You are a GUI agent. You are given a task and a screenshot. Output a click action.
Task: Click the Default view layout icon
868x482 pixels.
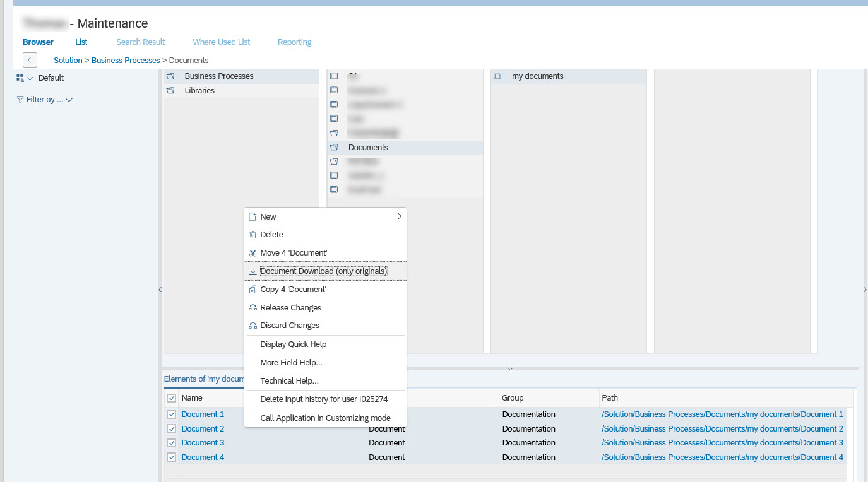20,78
